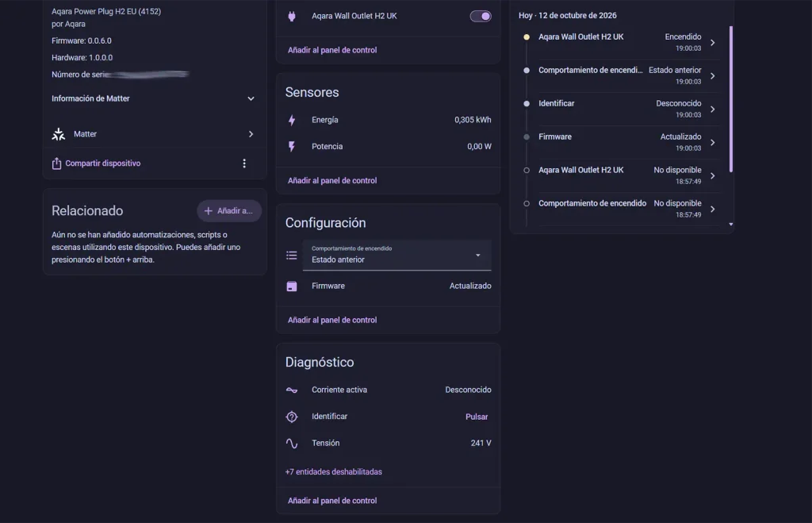This screenshot has height=523, width=812.
Task: Click the Hoy · 12 de octubre de 2026 header
Action: (x=568, y=16)
